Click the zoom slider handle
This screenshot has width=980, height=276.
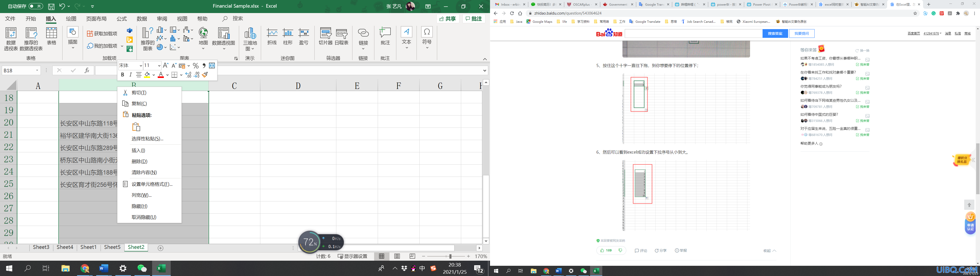point(450,256)
